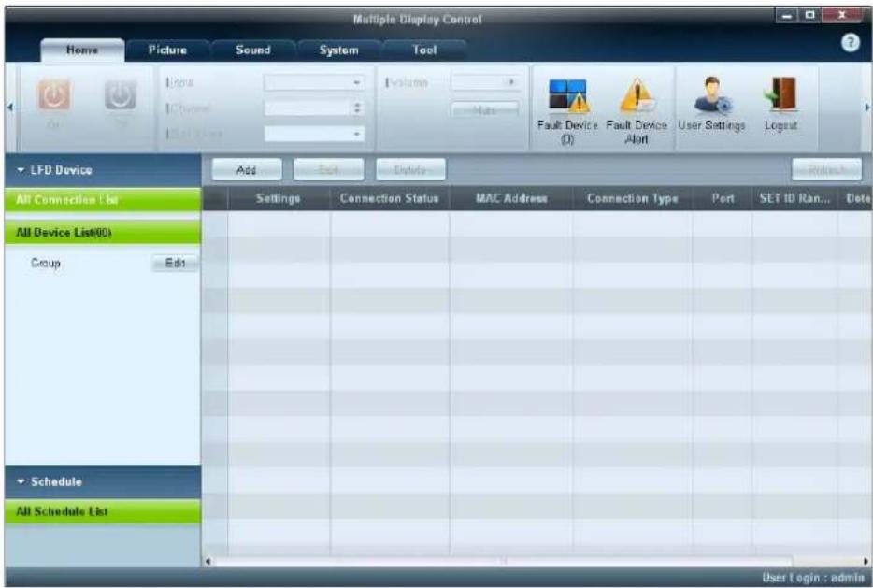Click the Delete button
873x588 pixels.
click(x=411, y=170)
